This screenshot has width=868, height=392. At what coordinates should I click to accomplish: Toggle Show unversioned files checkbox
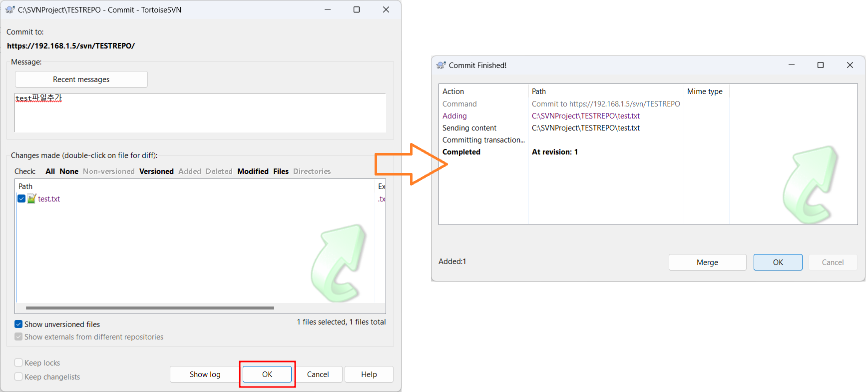coord(18,324)
